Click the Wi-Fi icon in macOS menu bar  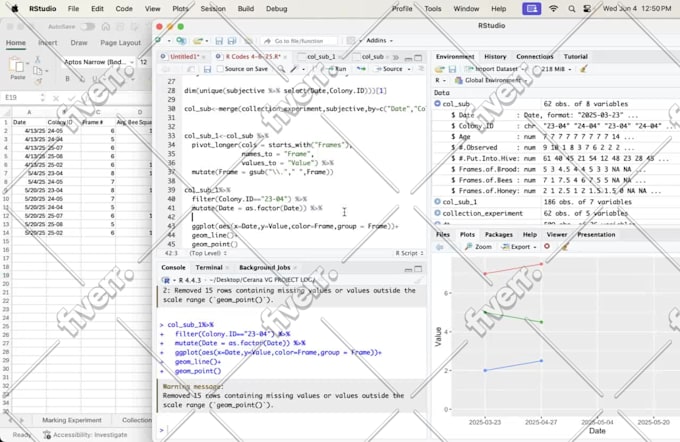click(x=553, y=9)
